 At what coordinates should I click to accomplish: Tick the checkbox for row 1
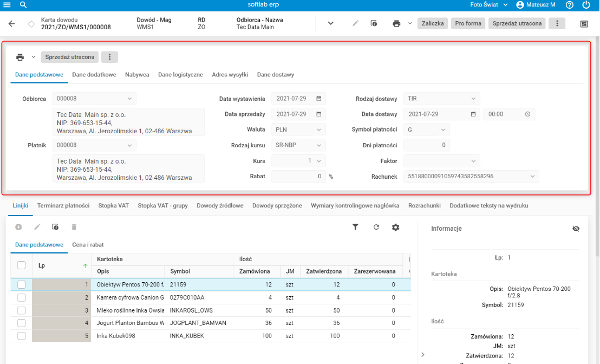click(x=21, y=284)
